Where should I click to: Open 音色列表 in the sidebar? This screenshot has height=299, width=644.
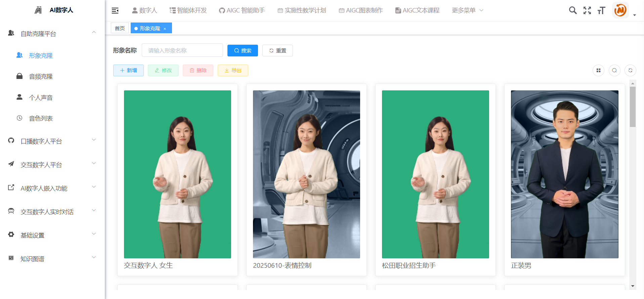point(52,118)
